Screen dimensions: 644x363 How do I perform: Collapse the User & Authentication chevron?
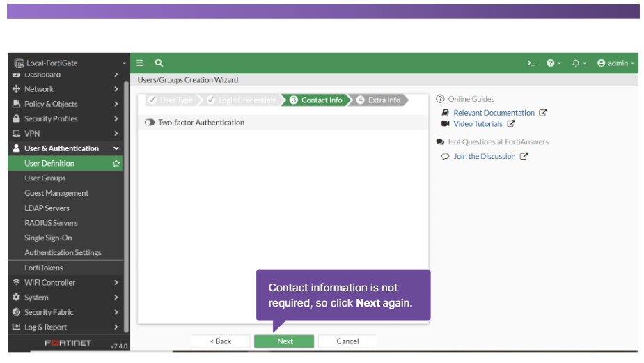116,148
